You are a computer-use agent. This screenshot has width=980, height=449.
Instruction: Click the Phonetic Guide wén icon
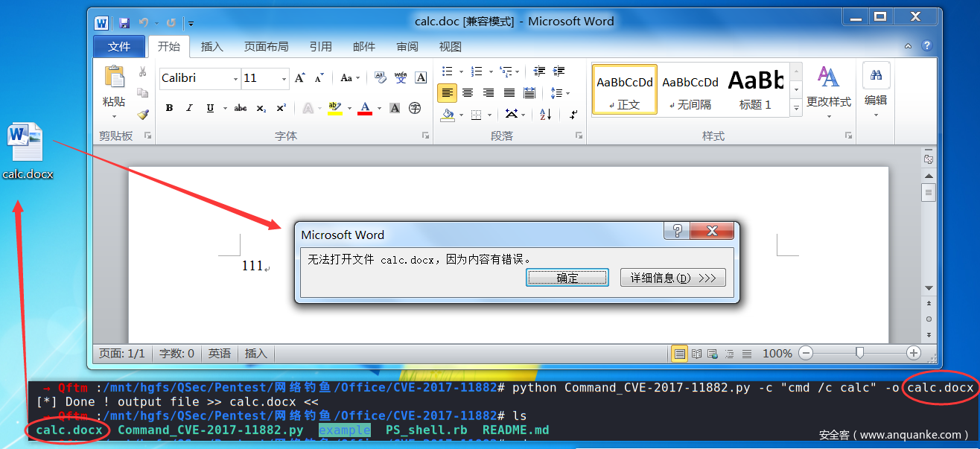click(401, 77)
